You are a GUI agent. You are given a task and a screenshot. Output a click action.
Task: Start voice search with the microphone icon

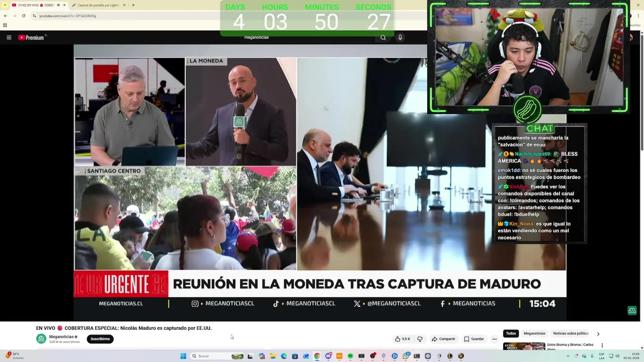point(400,38)
